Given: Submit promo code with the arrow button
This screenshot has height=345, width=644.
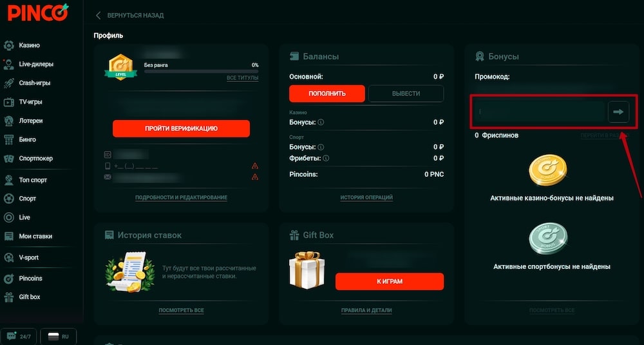Looking at the screenshot, I should tap(618, 112).
